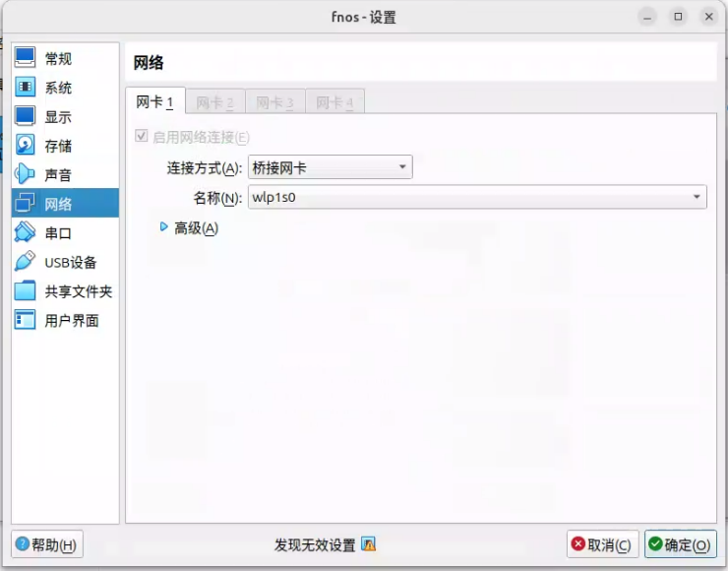Close the fnos settings window
This screenshot has height=571, width=728.
coord(708,17)
